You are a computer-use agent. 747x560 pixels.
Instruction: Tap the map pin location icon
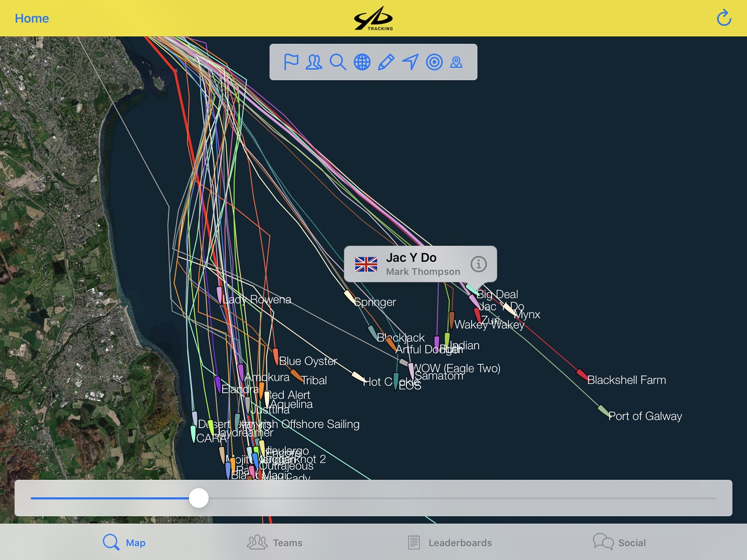point(456,62)
